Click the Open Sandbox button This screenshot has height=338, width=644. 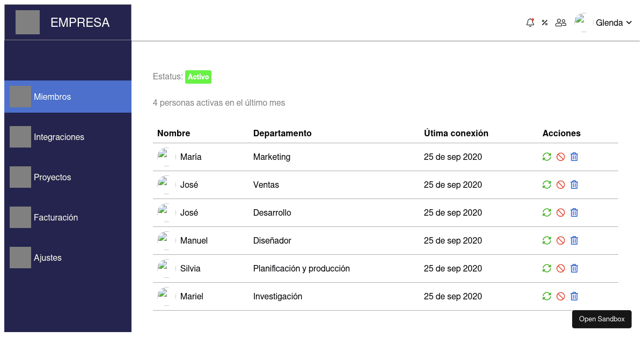(x=602, y=319)
